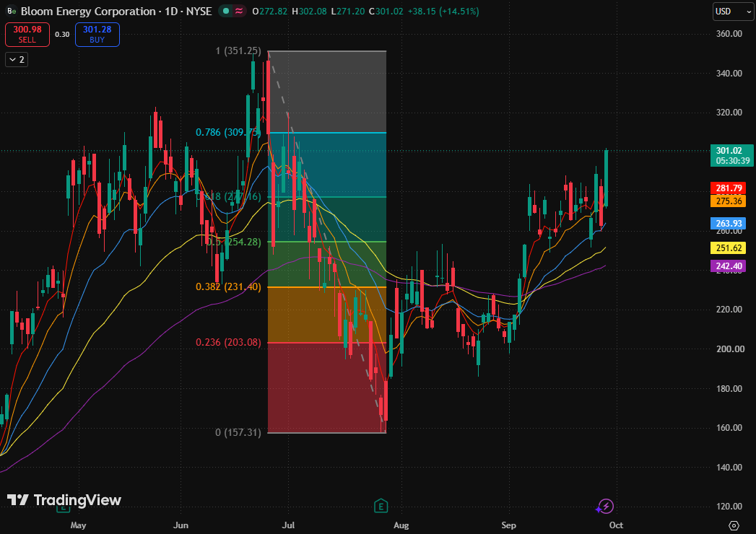Select the blue 263.93 moving average label
The width and height of the screenshot is (756, 534).
pos(729,223)
